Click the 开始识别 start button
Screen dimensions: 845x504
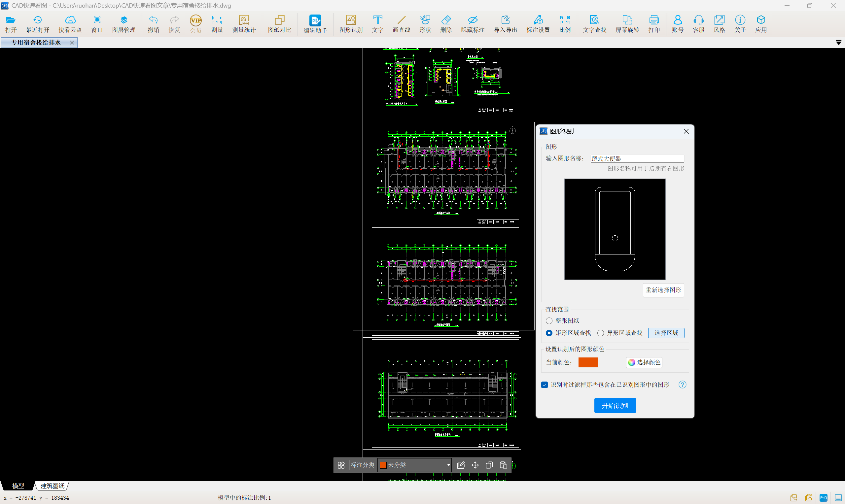point(615,406)
